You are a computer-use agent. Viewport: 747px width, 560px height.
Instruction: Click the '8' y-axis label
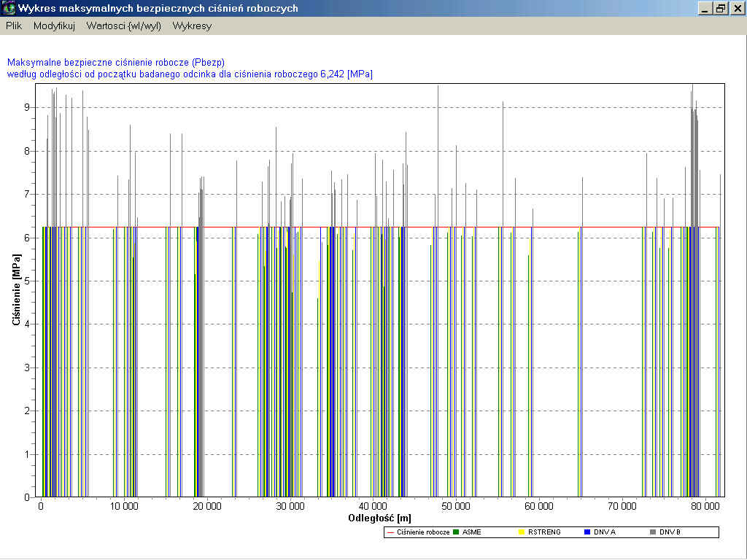tap(27, 151)
